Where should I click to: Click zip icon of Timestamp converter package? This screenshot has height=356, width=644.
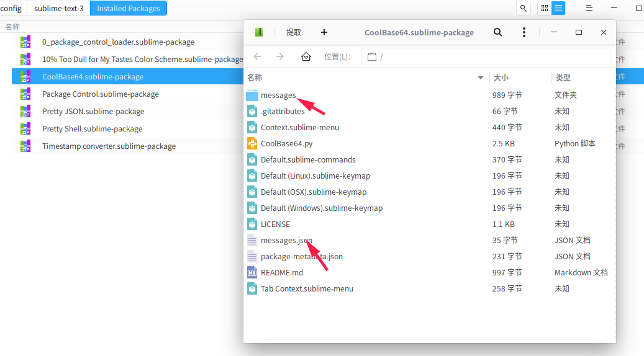25,146
